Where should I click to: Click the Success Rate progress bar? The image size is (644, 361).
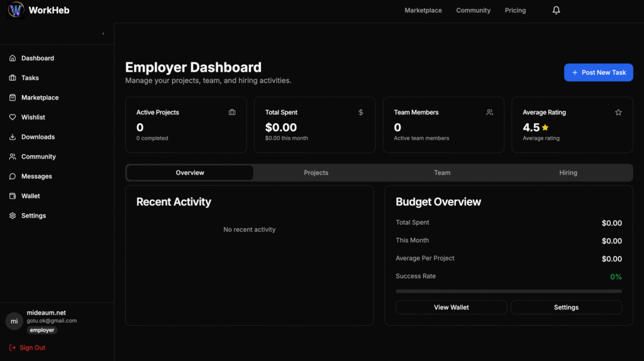coord(508,291)
